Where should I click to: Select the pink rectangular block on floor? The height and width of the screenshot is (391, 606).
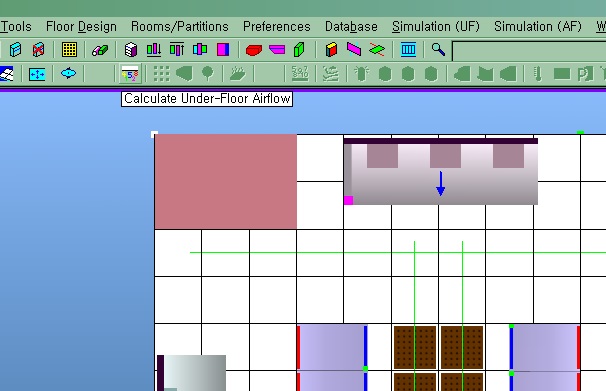click(x=226, y=182)
